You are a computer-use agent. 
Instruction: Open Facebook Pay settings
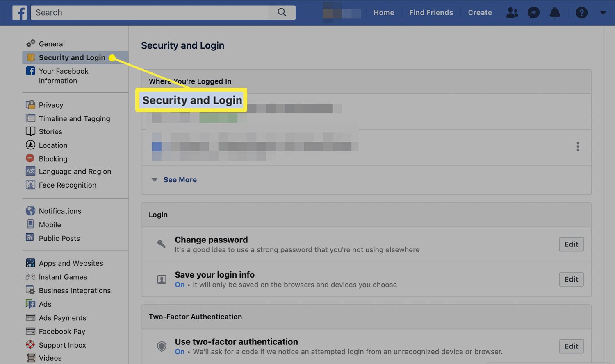coord(62,332)
